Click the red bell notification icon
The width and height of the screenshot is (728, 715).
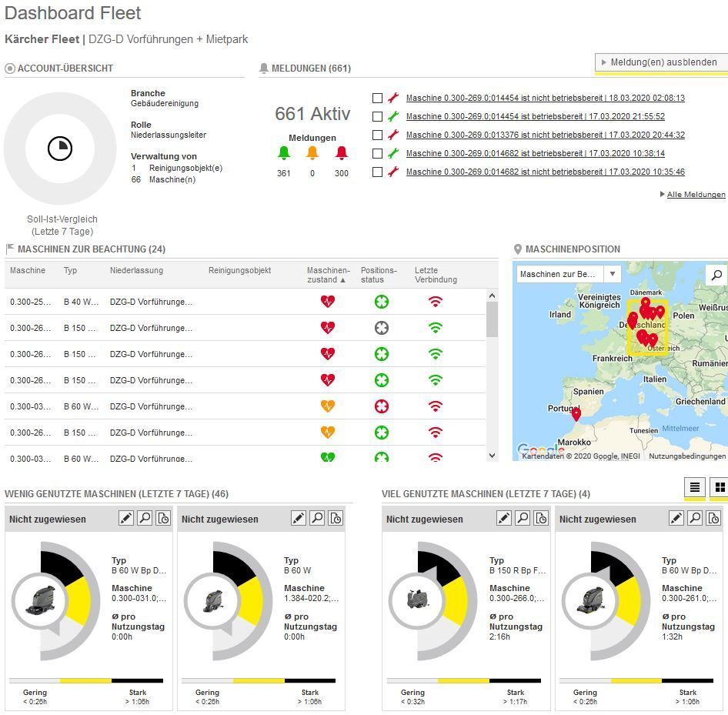click(342, 152)
